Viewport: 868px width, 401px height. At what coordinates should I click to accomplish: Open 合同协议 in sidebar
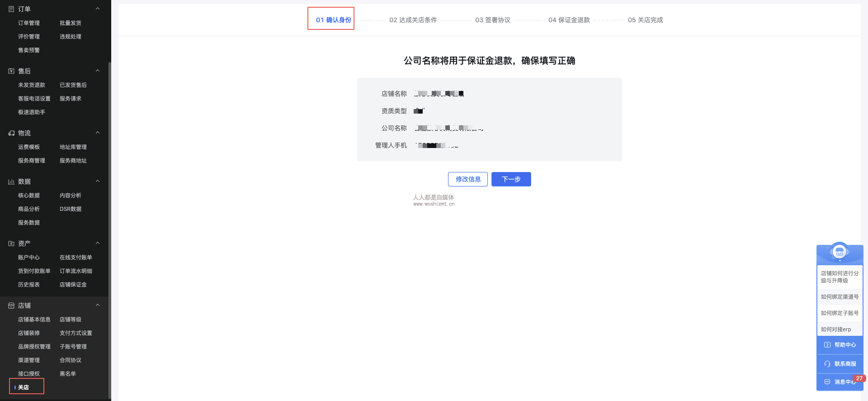71,360
